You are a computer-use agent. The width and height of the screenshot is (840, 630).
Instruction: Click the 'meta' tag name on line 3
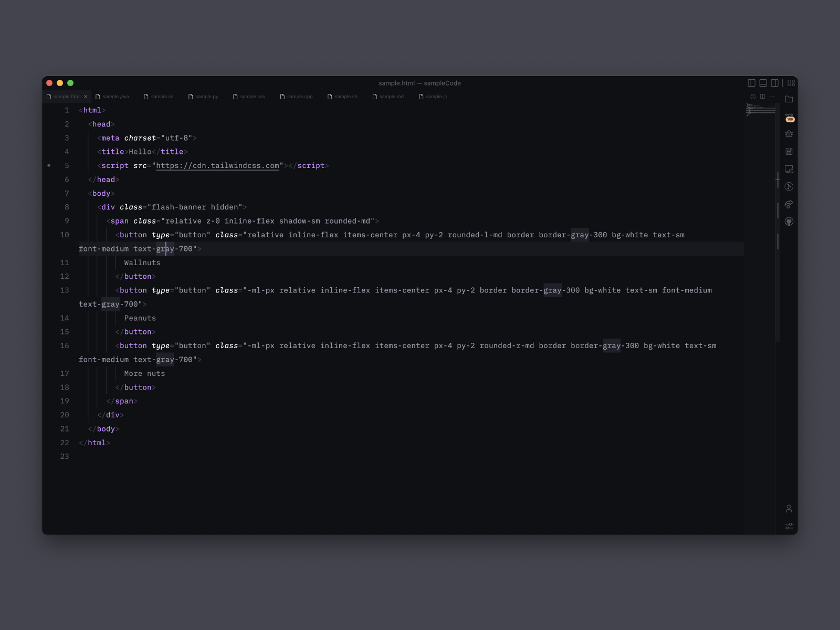pyautogui.click(x=110, y=138)
